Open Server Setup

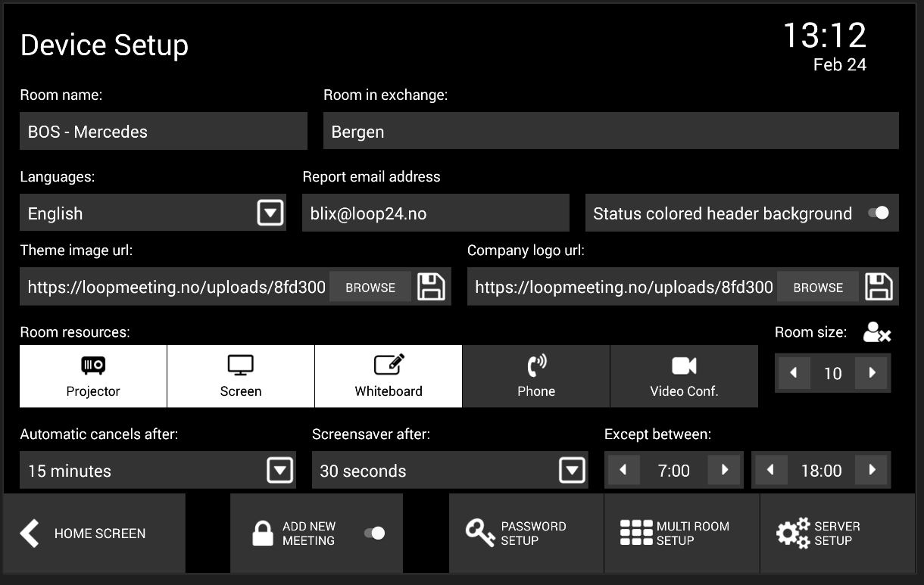[x=837, y=534]
